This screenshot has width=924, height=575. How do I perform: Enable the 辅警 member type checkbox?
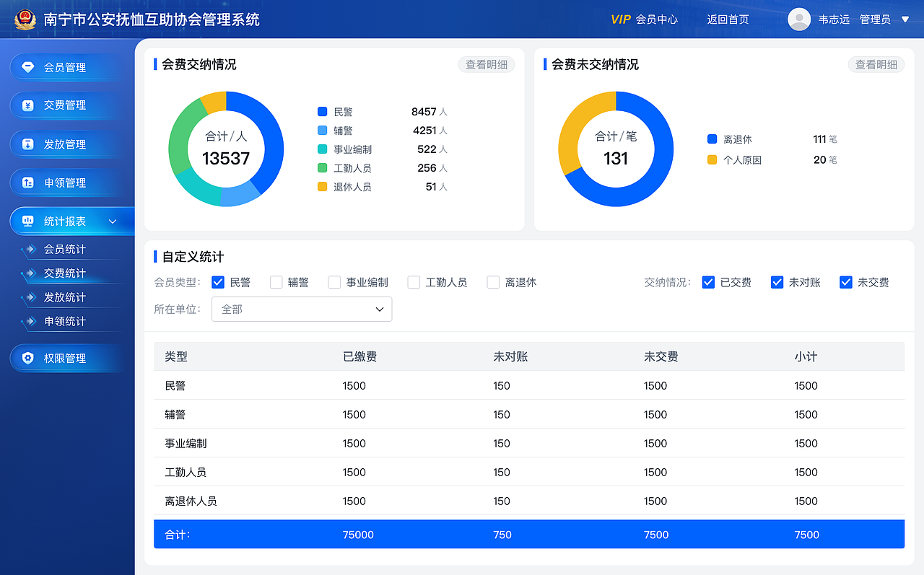(274, 282)
